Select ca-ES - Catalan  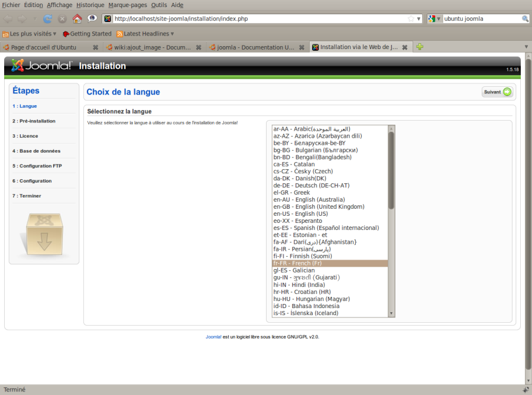coord(330,164)
